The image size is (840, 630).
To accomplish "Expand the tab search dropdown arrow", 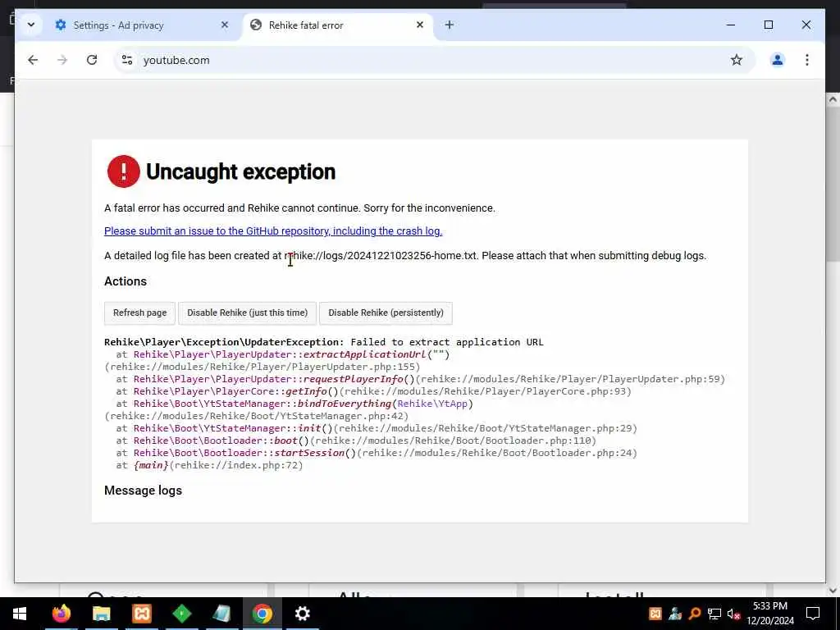I will [x=31, y=25].
